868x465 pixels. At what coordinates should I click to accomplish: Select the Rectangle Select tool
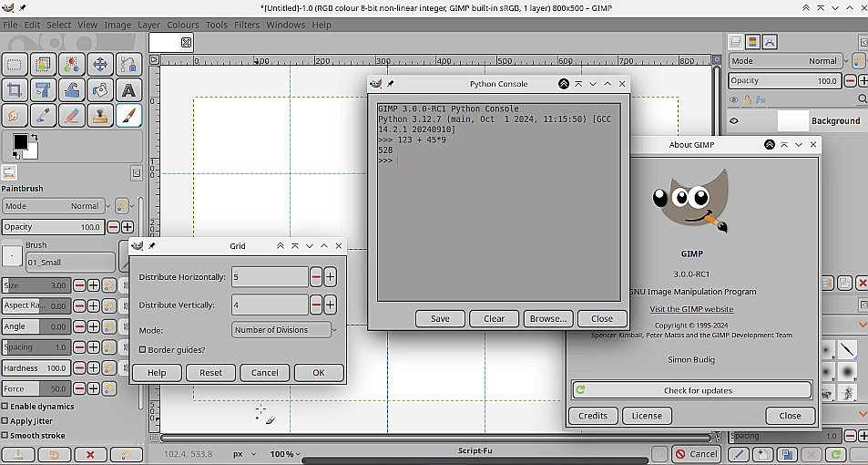tap(15, 65)
